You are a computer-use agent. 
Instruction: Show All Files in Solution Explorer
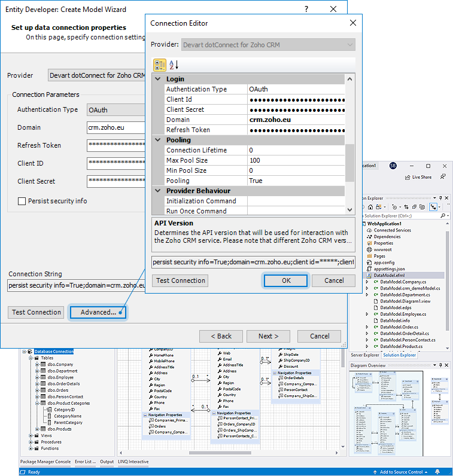click(422, 207)
